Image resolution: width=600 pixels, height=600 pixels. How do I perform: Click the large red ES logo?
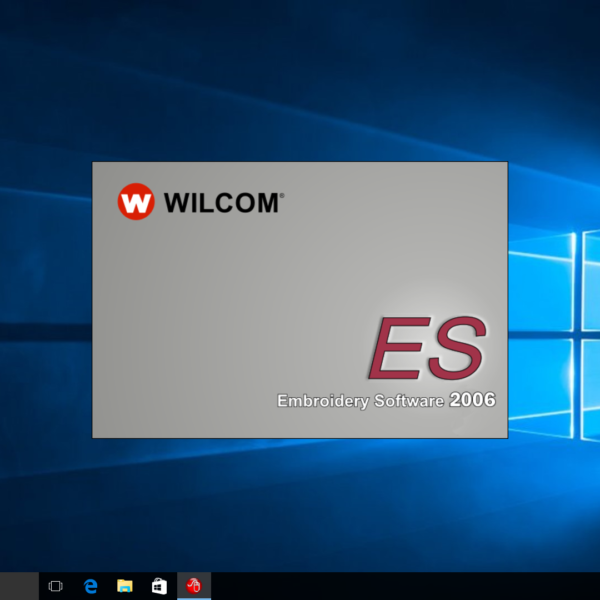(x=428, y=349)
